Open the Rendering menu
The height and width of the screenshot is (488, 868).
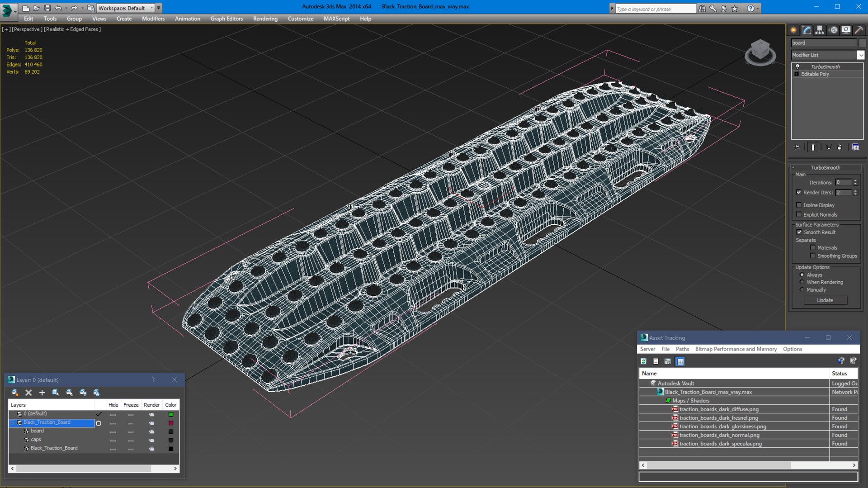click(x=265, y=19)
